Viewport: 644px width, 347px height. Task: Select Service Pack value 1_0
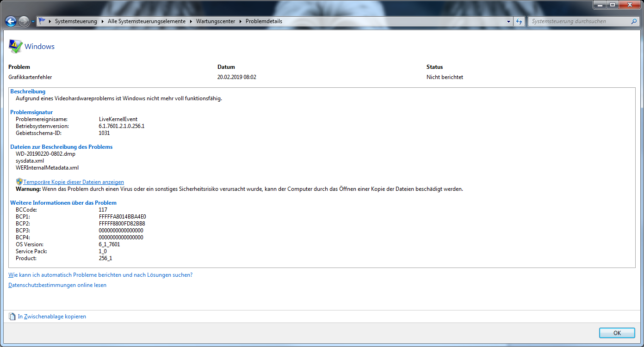pyautogui.click(x=103, y=251)
